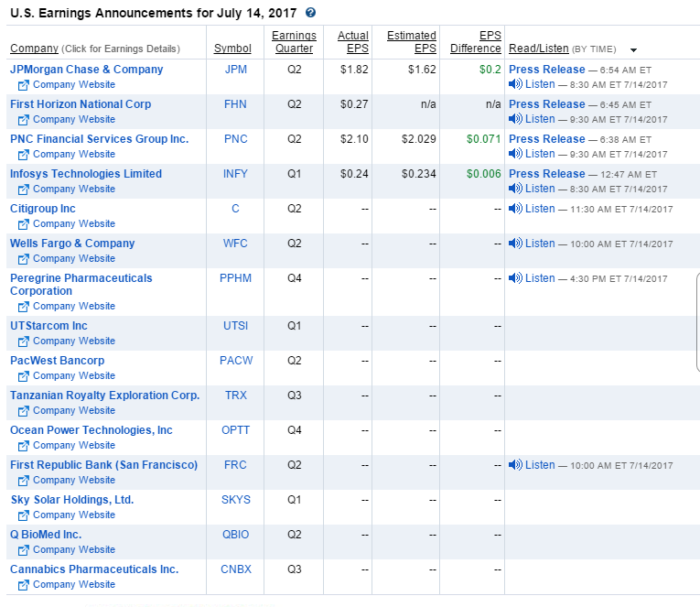Open Peregrine Pharmaceuticals Corporation earnings details
The width and height of the screenshot is (700, 607).
coord(81,285)
